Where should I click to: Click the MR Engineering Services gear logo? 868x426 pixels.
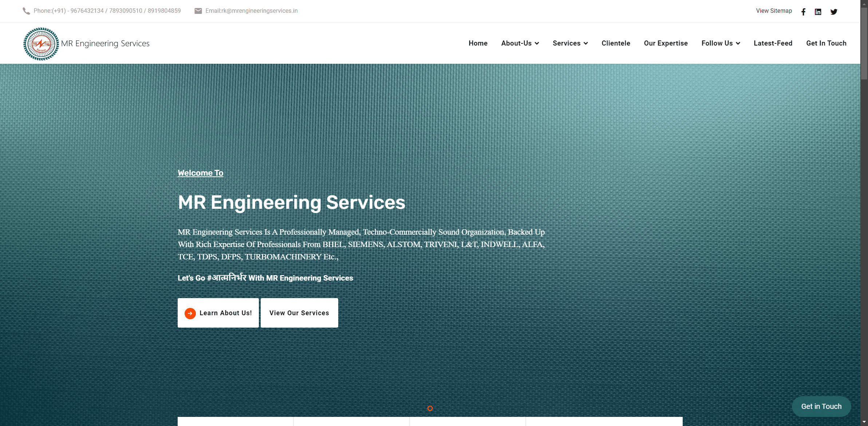[x=41, y=44]
